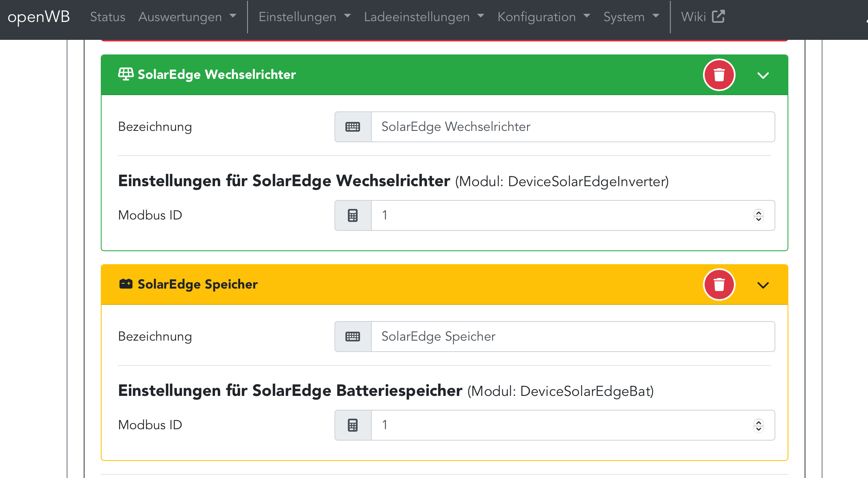
Task: Click solar panel icon in Wechselrichter header
Action: coord(126,74)
